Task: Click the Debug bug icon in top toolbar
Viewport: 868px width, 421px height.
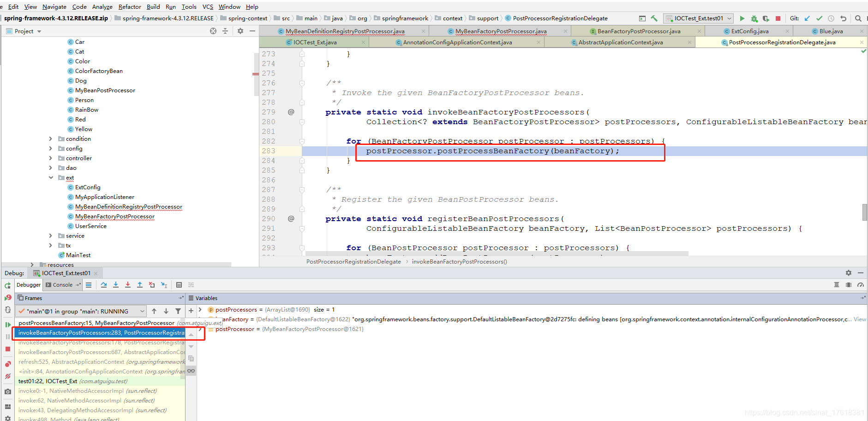Action: tap(754, 18)
